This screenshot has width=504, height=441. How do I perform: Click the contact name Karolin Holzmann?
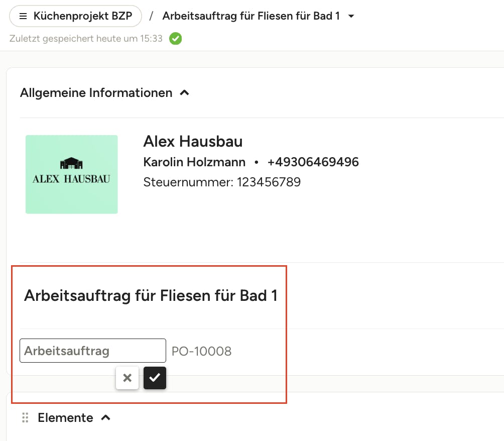coord(194,162)
